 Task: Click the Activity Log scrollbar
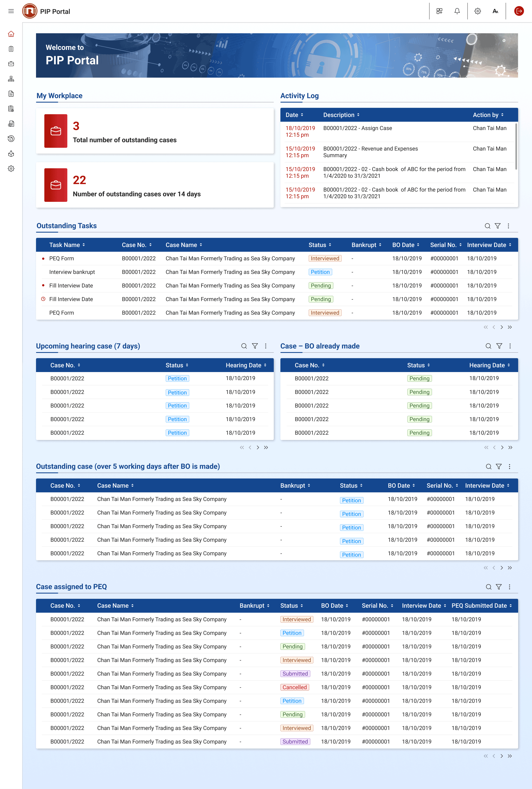[x=516, y=147]
